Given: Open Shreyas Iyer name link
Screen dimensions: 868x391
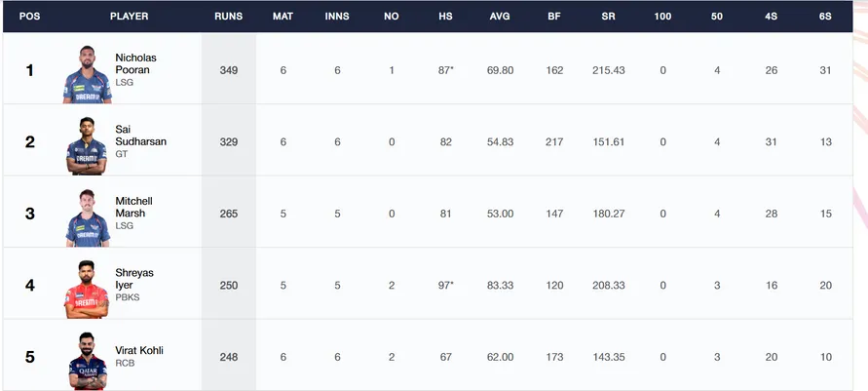Looking at the screenshot, I should (x=134, y=279).
